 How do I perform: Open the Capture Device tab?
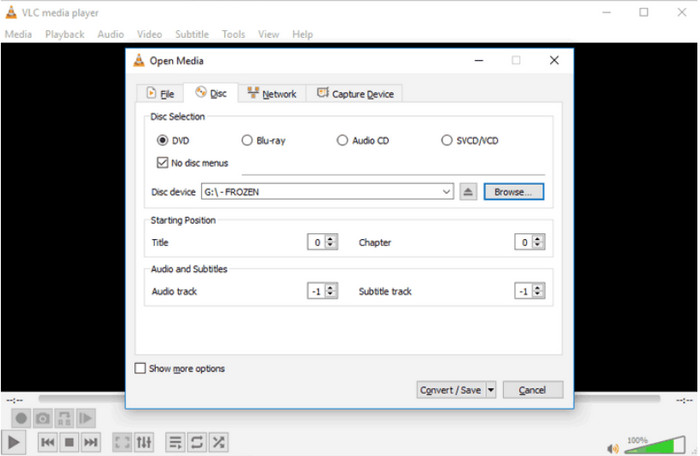pyautogui.click(x=355, y=94)
